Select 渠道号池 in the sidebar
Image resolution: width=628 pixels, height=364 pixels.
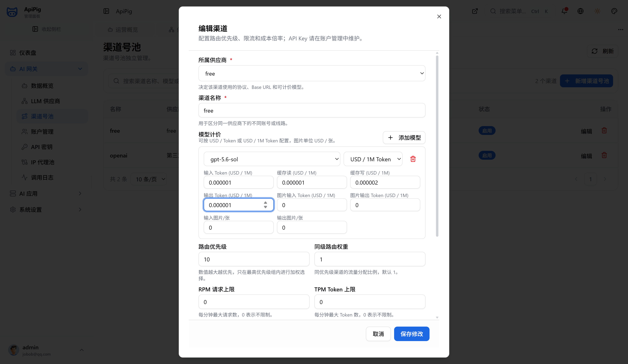[52, 116]
